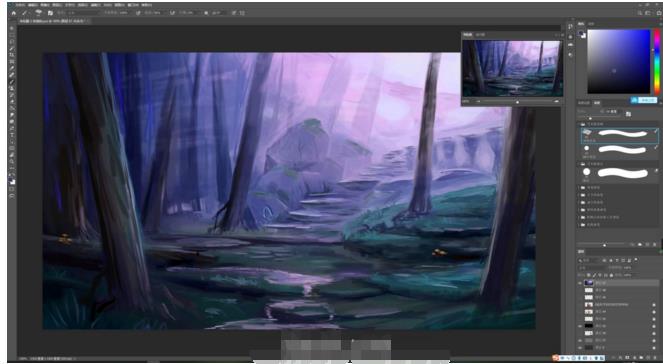Open the File menu
The height and width of the screenshot is (364, 663).
tap(21, 5)
